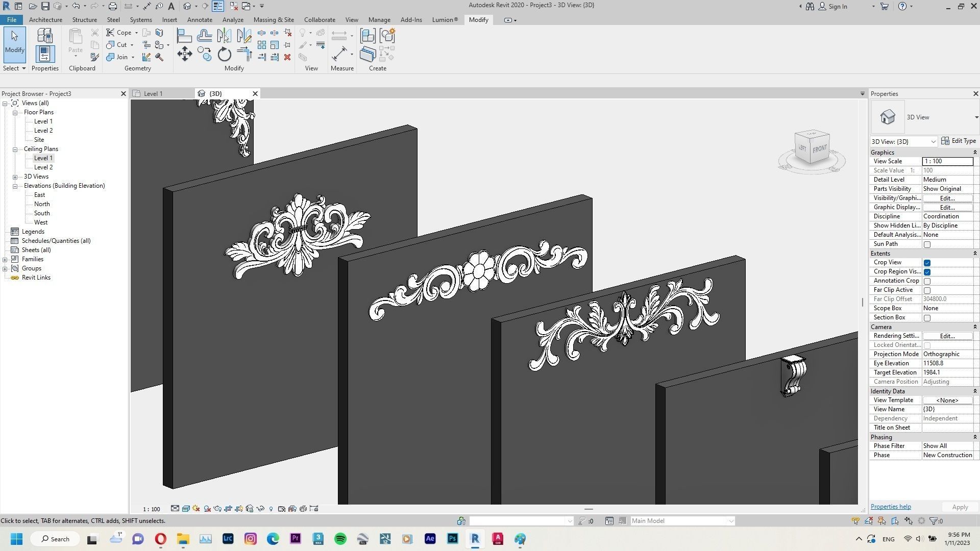Enable the Sun Path checkbox

[x=927, y=244]
